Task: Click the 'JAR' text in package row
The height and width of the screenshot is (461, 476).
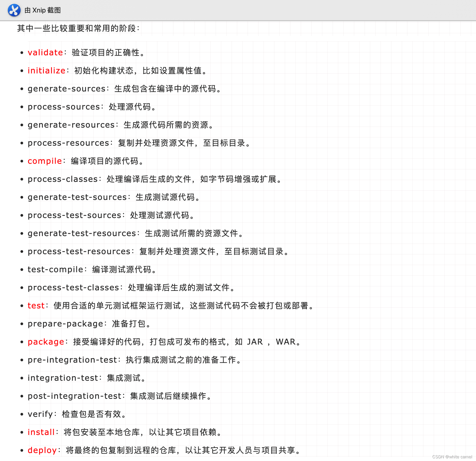Action: [255, 342]
